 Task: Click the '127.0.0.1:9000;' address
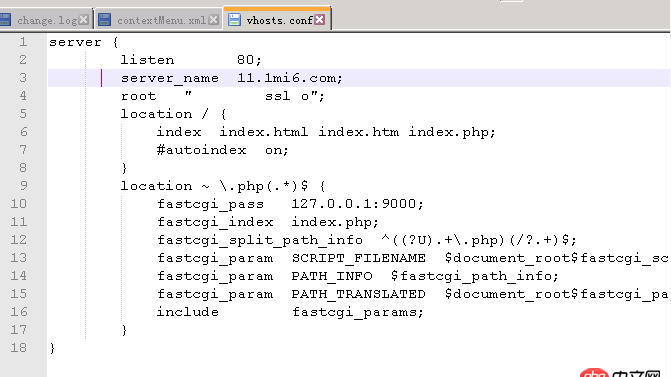(357, 204)
